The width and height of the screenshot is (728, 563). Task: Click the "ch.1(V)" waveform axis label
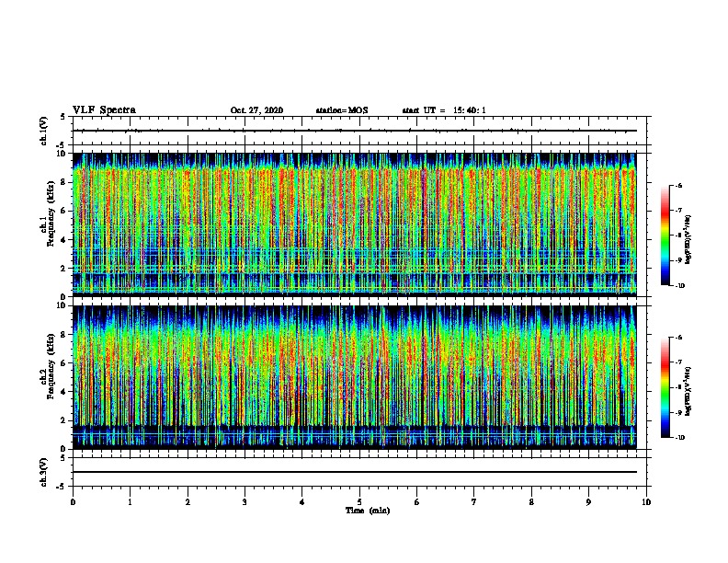[44, 131]
